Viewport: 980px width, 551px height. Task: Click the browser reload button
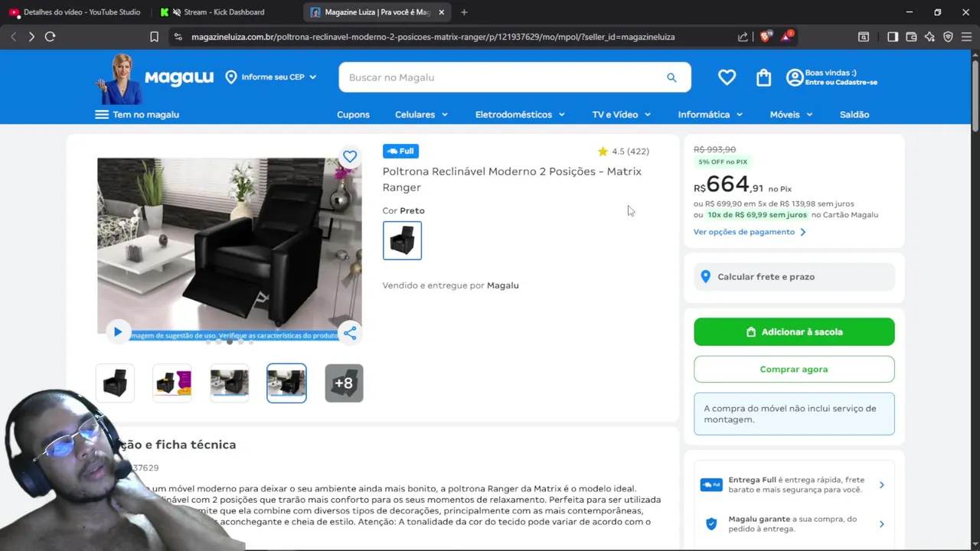51,37
